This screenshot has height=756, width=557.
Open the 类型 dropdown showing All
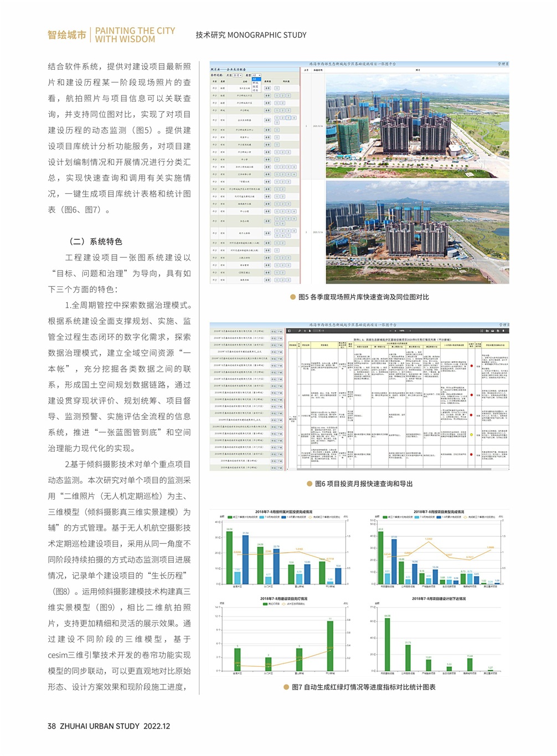point(256,75)
